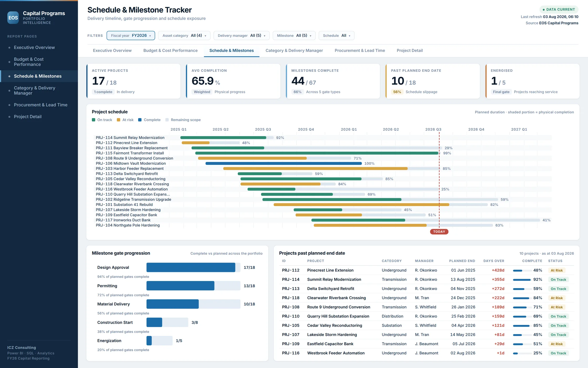The image size is (588, 368).
Task: Click the 25 Feb 2026 planned end date
Action: tap(463, 316)
